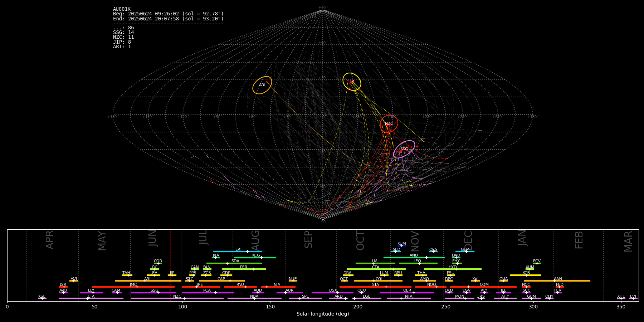Click the cyan ERI activity bar

point(238,252)
